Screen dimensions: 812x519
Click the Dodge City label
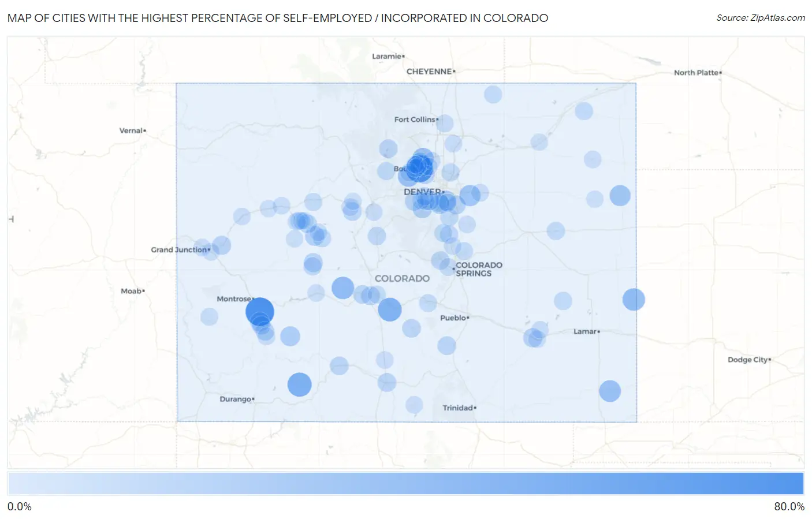click(x=749, y=360)
